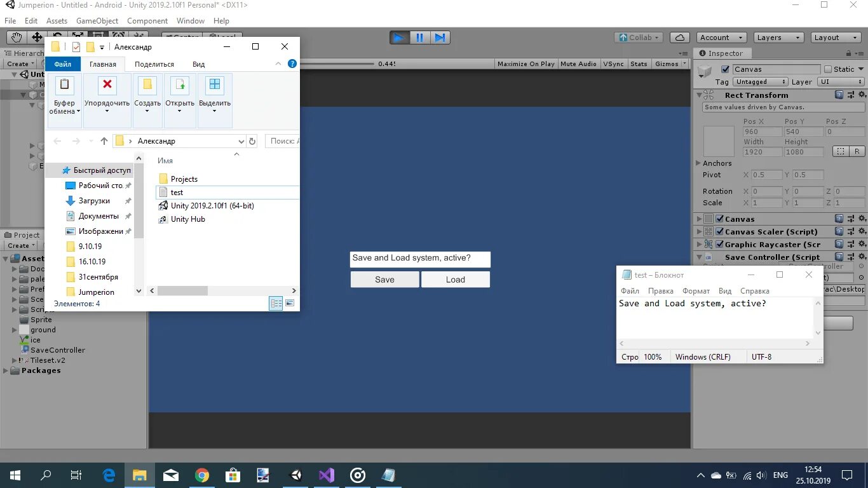Toggle the Canvas GameObject active checkbox
This screenshot has height=488, width=868.
(725, 69)
